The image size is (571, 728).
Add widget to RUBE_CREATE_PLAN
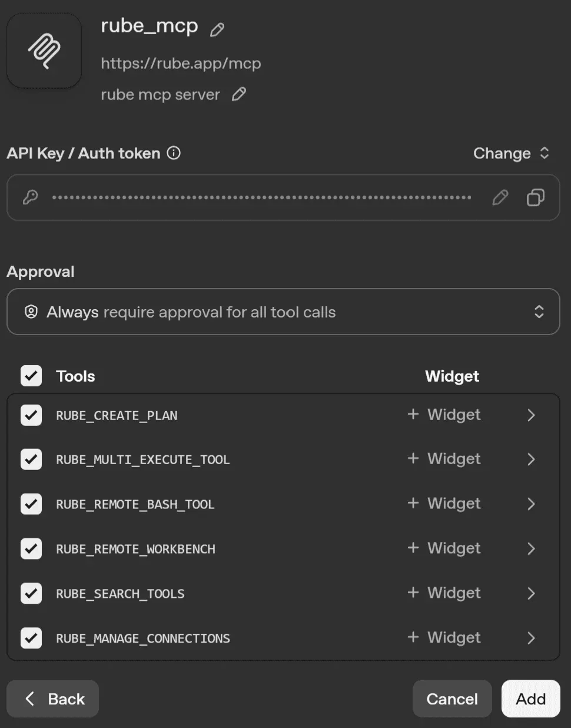pos(444,415)
